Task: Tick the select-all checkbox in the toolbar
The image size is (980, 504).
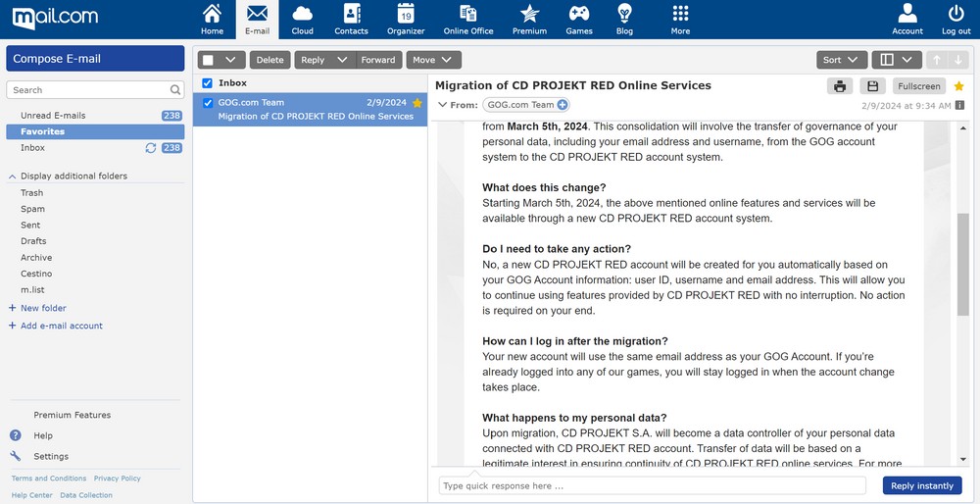Action: coord(208,60)
